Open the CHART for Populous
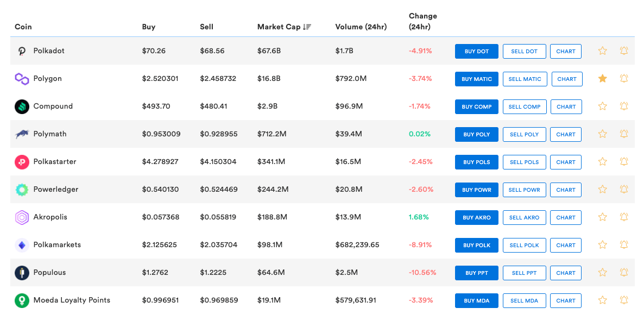Image resolution: width=644 pixels, height=333 pixels. pos(566,273)
